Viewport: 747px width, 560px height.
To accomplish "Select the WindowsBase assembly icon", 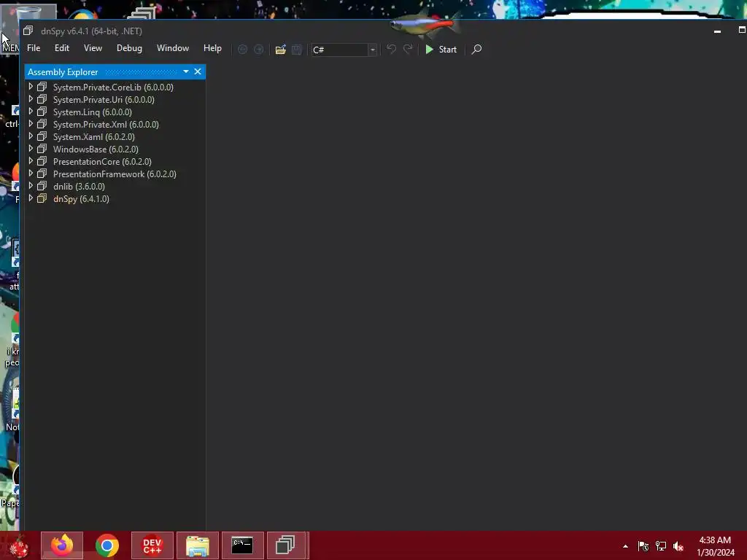I will click(42, 149).
